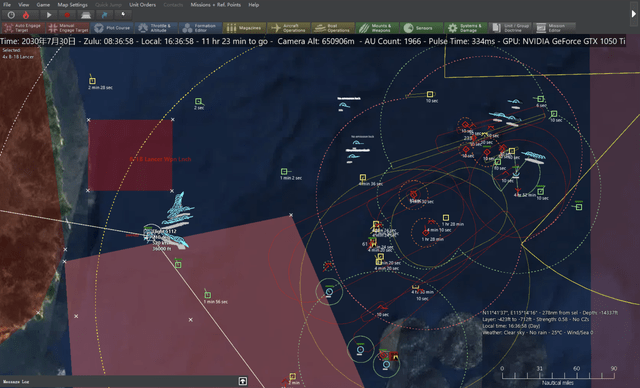The image size is (640, 388).
Task: Open the Map Settings menu
Action: pyautogui.click(x=72, y=4)
